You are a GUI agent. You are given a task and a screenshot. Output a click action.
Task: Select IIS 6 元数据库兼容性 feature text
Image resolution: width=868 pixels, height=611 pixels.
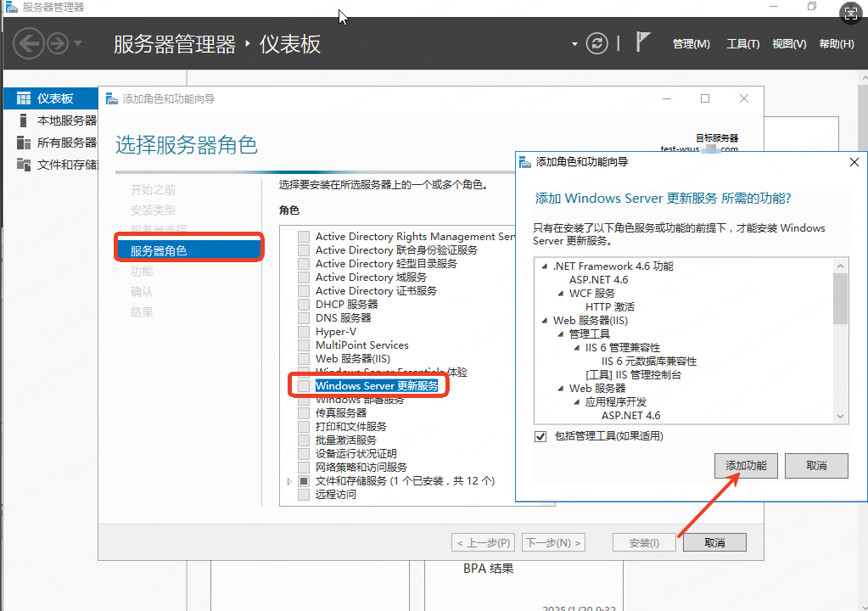point(649,362)
